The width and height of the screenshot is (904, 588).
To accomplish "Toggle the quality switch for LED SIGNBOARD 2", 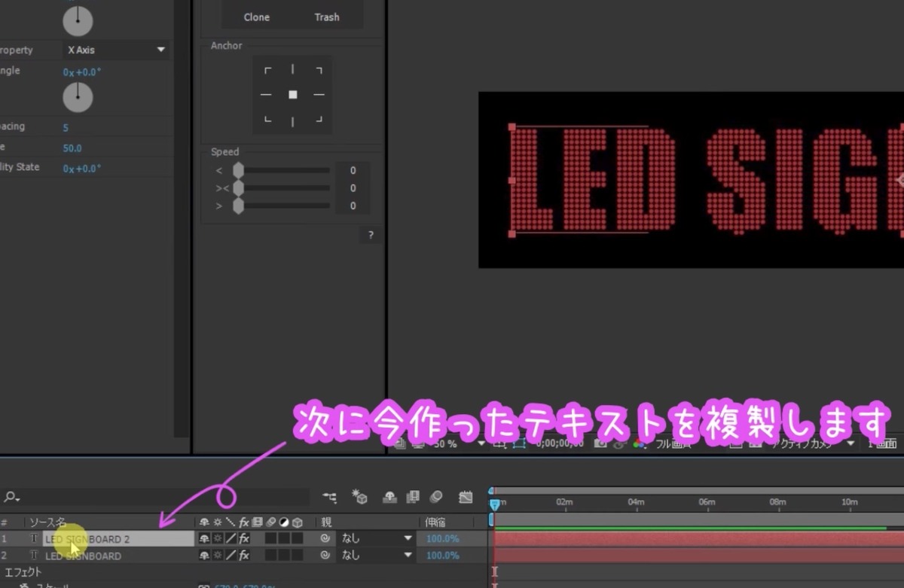I will 218,538.
